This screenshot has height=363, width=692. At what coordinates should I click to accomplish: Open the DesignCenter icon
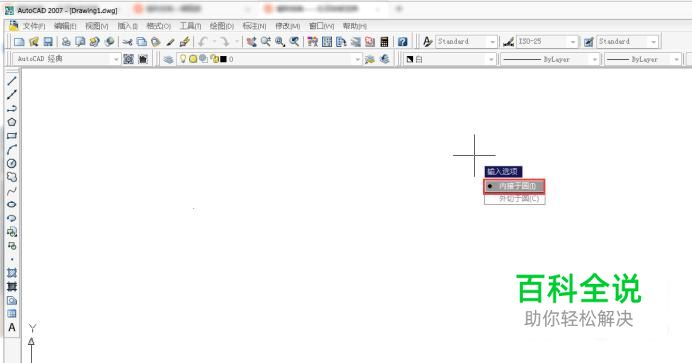pyautogui.click(x=327, y=42)
